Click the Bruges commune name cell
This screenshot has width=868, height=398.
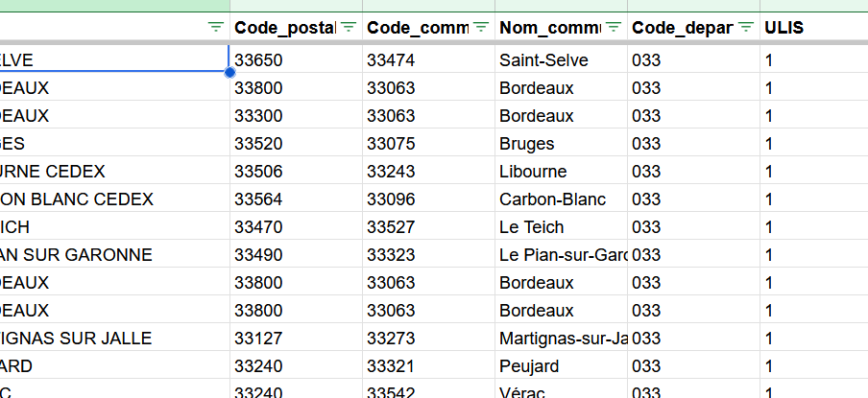point(527,144)
